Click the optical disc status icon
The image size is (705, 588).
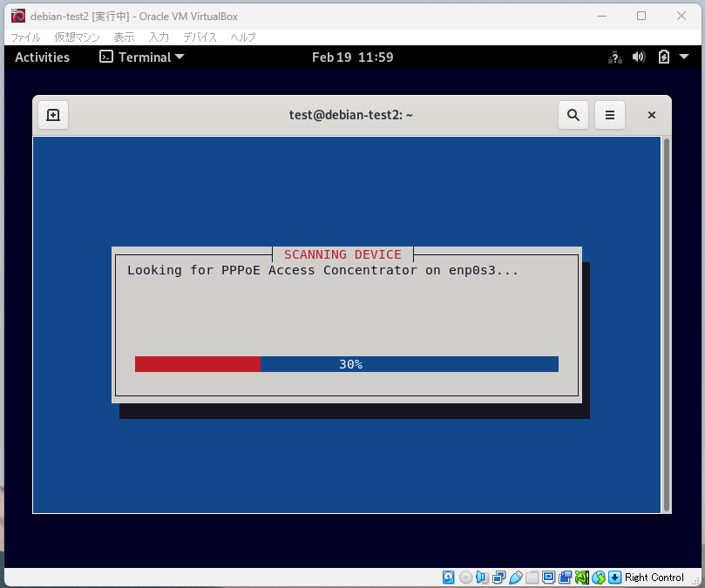tap(466, 578)
